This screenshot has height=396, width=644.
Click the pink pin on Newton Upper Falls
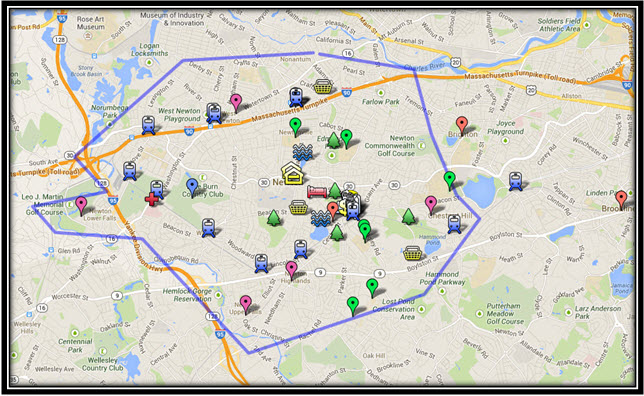click(246, 304)
